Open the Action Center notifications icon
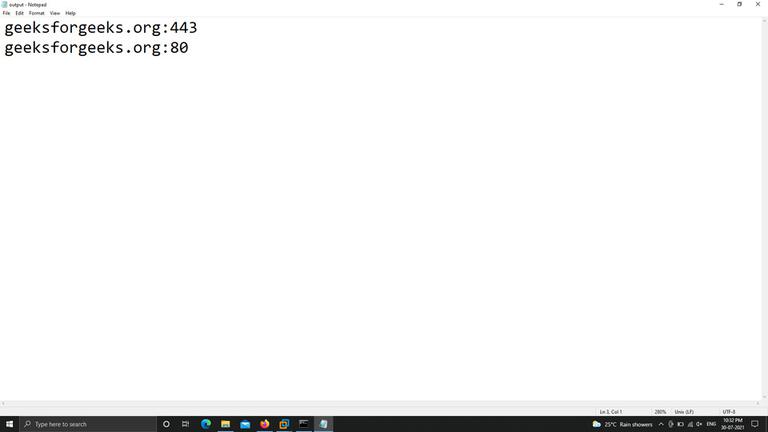The image size is (768, 432). [755, 424]
